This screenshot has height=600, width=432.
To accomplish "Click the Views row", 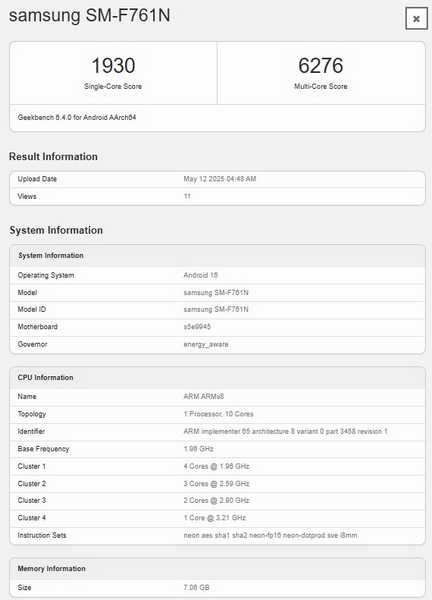I will 217,196.
